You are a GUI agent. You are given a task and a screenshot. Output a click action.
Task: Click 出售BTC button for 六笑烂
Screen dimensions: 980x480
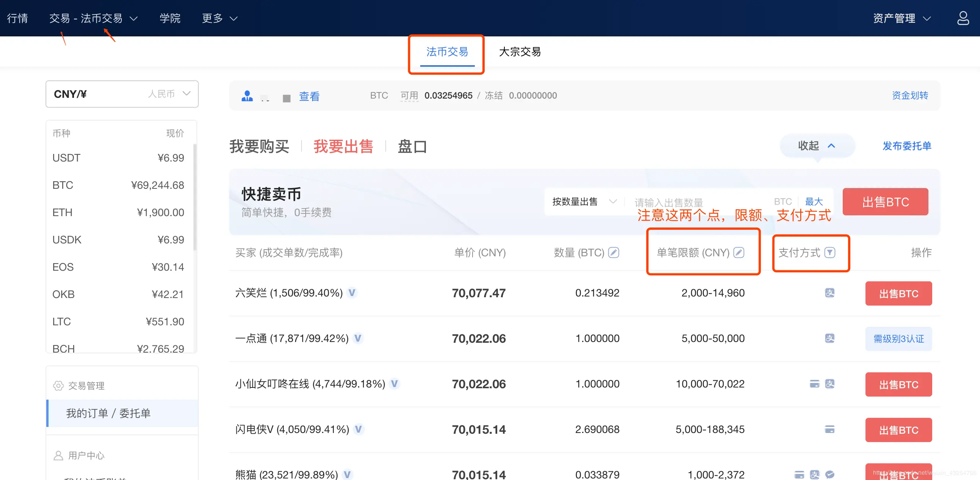point(898,293)
